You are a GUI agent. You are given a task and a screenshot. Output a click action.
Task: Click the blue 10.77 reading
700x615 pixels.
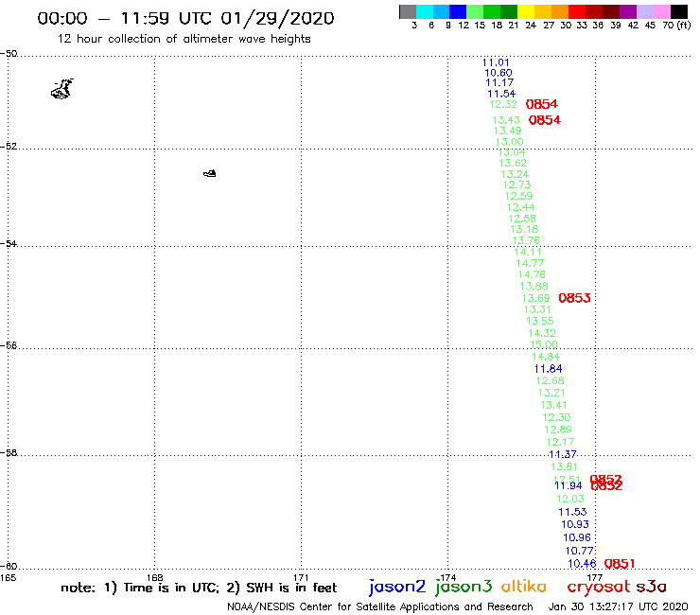point(580,551)
